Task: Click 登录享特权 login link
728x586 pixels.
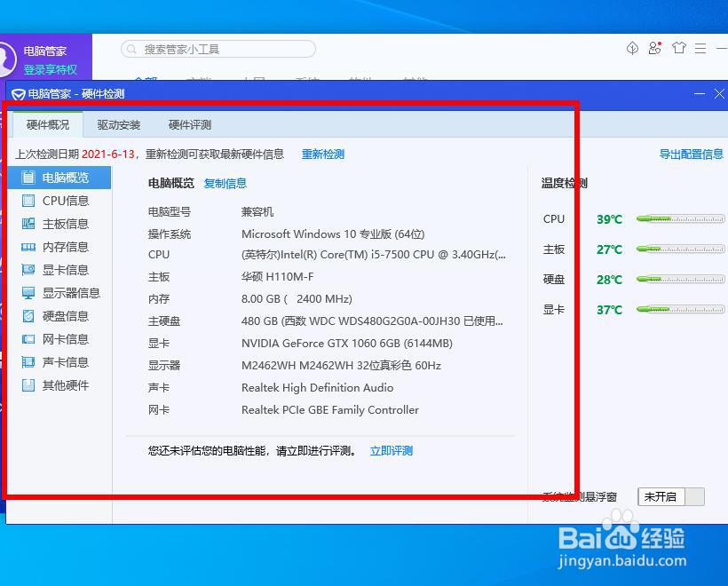Action: pos(51,69)
